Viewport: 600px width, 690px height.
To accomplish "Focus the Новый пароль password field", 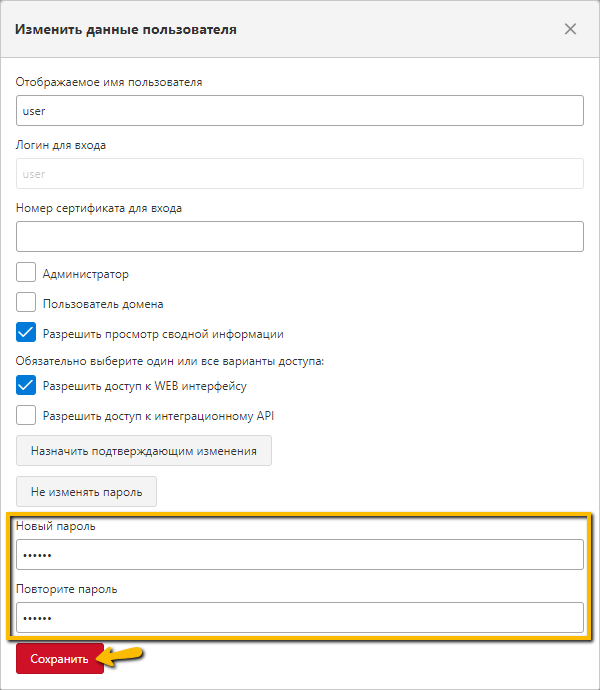I will click(x=300, y=554).
